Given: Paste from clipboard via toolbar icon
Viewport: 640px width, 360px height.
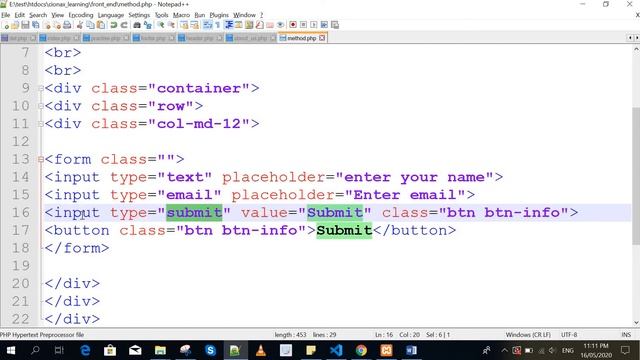Looking at the screenshot, I should pyautogui.click(x=100, y=25).
